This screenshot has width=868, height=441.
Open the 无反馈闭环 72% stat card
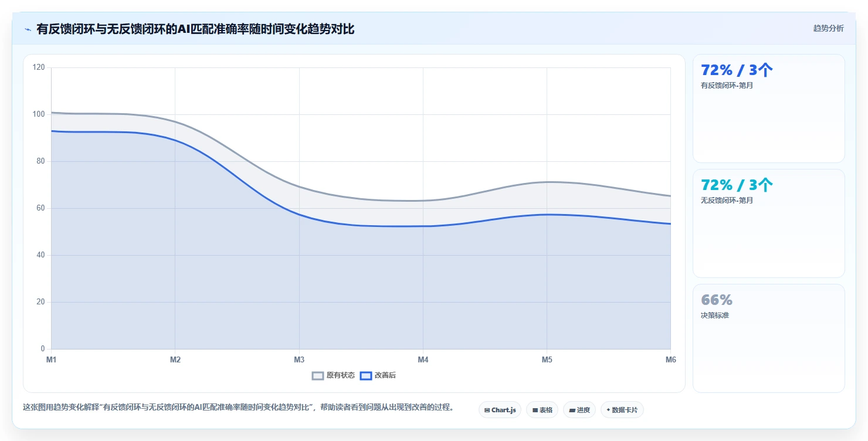click(x=768, y=223)
